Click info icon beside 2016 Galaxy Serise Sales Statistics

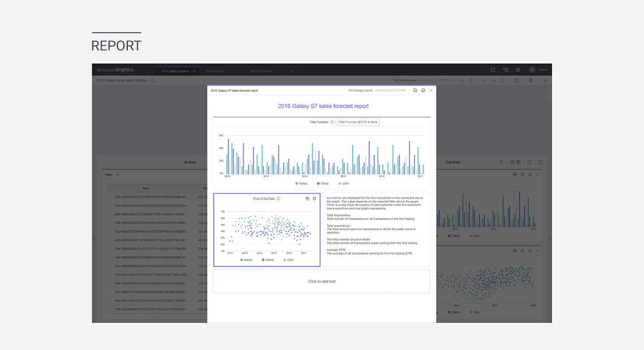152,80
